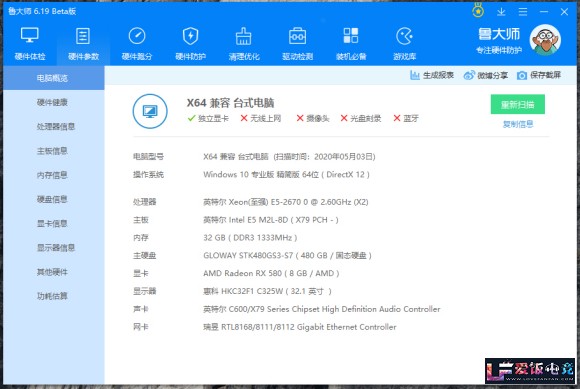
Task: Click the 微博分享 Weibo icon
Action: (469, 75)
